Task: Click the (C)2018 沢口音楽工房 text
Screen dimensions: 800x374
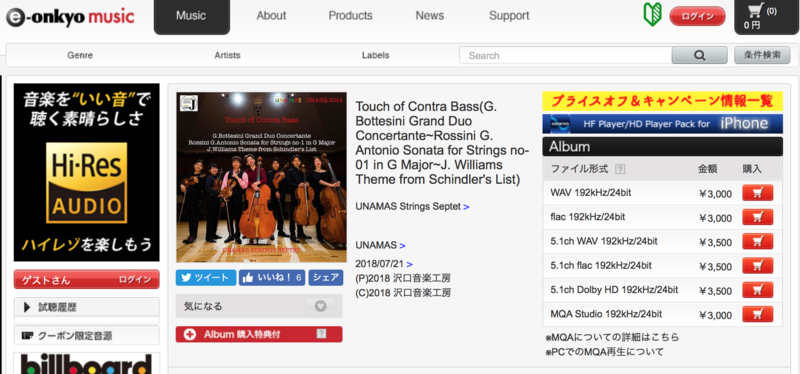Action: pos(403,293)
